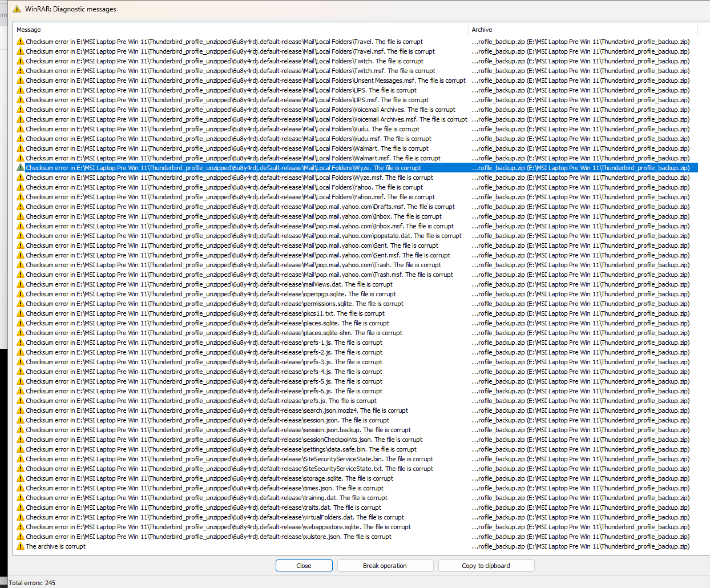The height and width of the screenshot is (588, 710).
Task: Click warning icon on permissions.sqlite row
Action: tap(21, 304)
